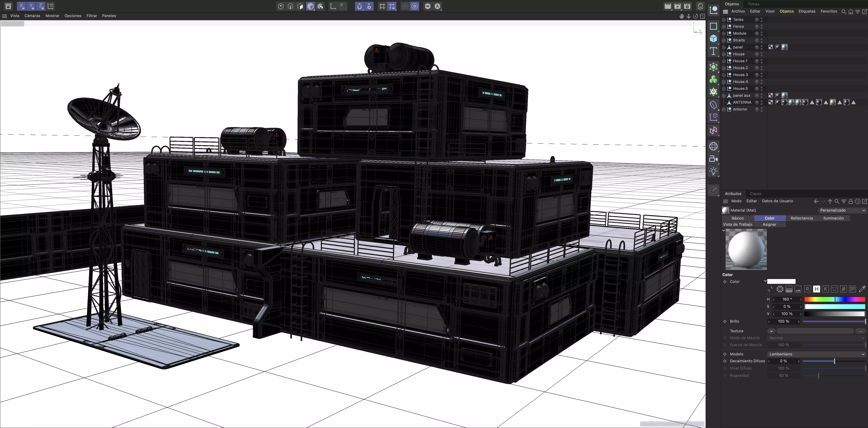The width and height of the screenshot is (868, 428).
Task: Expand the entorno object group
Action: [723, 109]
